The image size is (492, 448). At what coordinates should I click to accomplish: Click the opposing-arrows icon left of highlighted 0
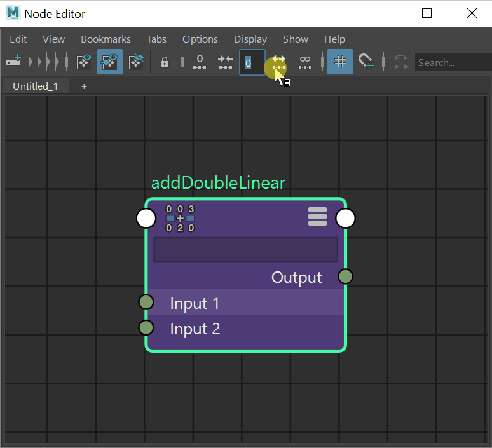point(225,62)
